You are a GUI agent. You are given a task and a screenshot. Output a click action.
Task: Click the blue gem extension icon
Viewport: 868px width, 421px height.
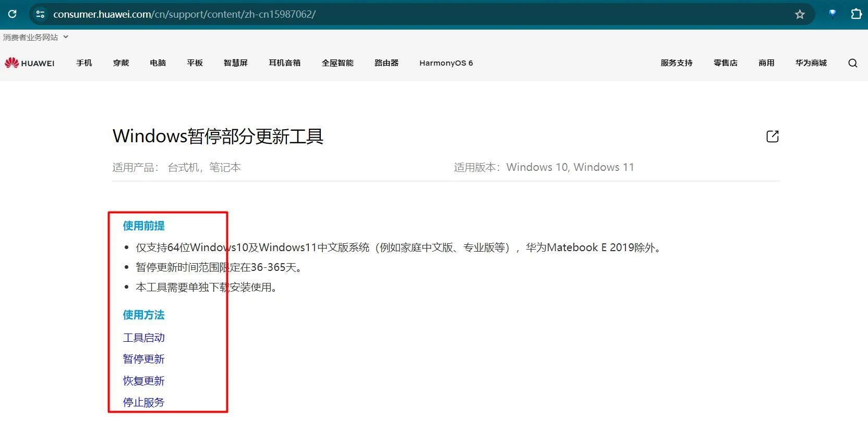(832, 14)
